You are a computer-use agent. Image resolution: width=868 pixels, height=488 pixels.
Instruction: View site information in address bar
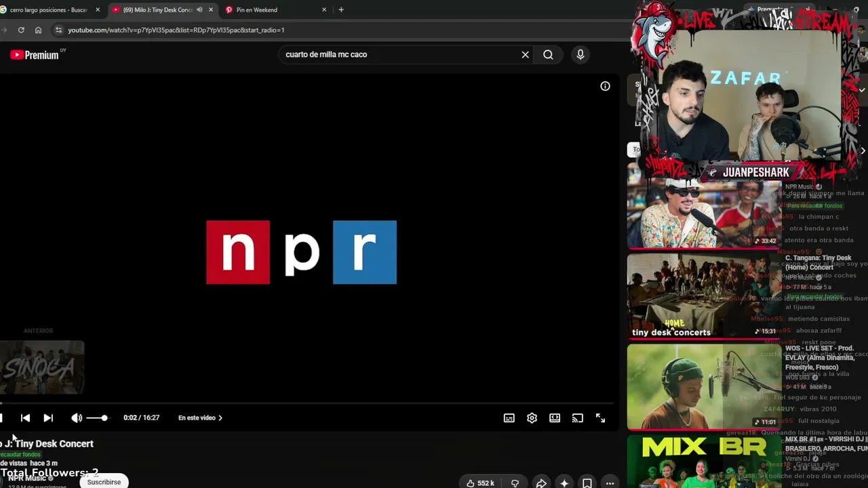coord(58,30)
